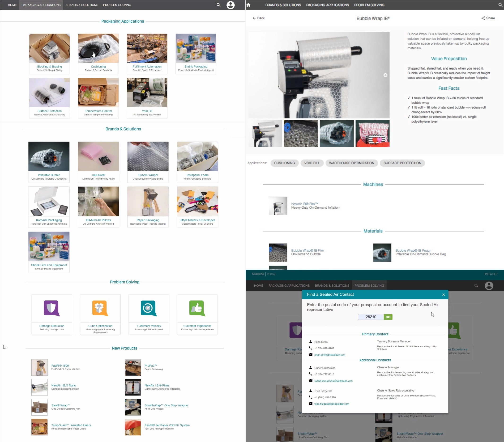This screenshot has width=504, height=442.
Task: Click the search magnifier in the left navbar
Action: tap(218, 5)
